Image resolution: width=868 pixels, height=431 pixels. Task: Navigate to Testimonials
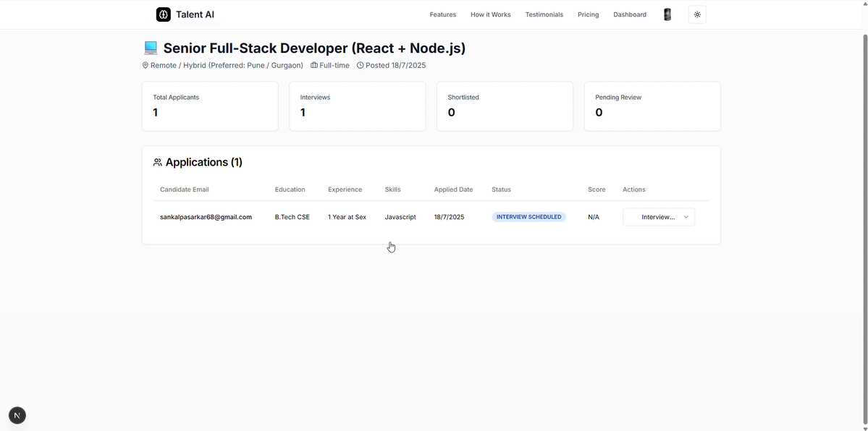[544, 14]
